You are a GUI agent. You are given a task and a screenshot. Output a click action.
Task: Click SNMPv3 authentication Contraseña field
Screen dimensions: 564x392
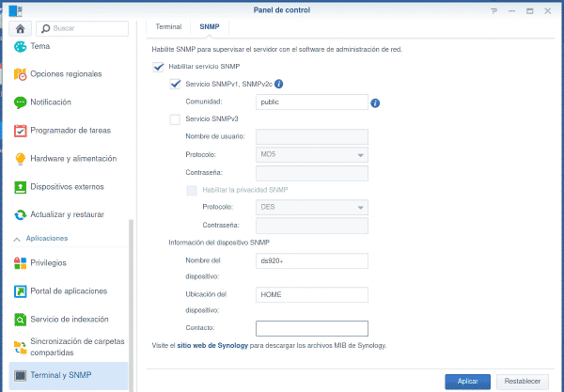click(x=312, y=173)
